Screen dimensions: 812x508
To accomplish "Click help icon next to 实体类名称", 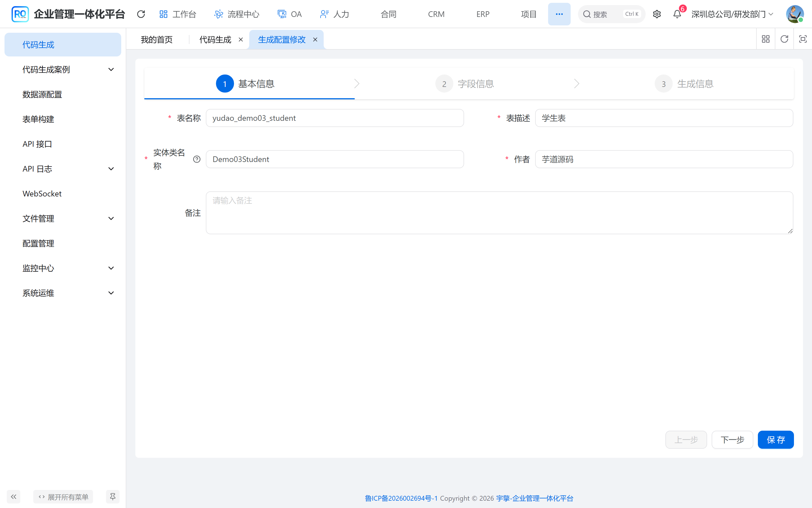I will (197, 159).
